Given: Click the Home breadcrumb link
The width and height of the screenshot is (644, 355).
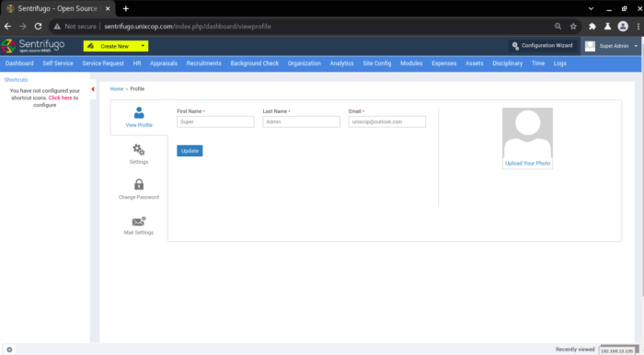Looking at the screenshot, I should click(x=117, y=88).
